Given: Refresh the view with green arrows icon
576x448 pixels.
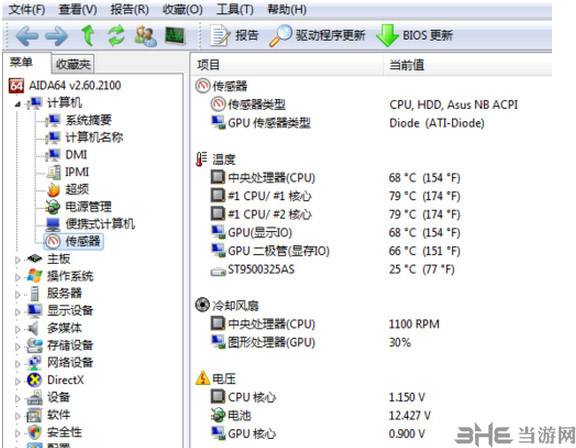Looking at the screenshot, I should [116, 36].
